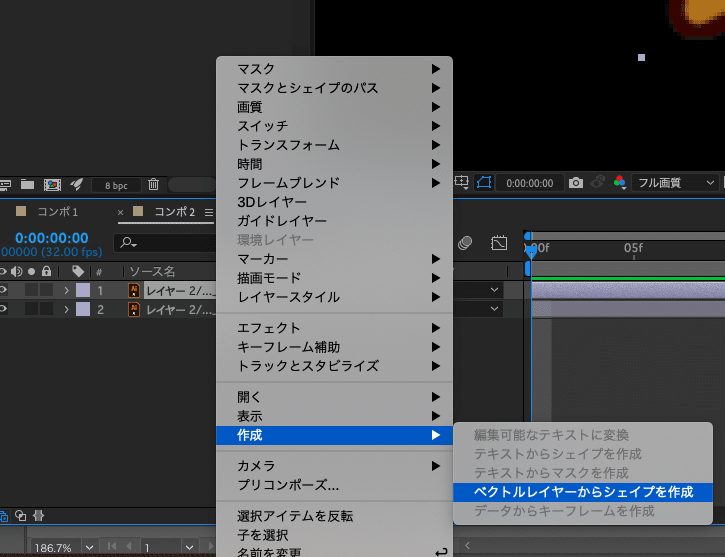Click the layer 1 duration bar in timeline
The width and height of the screenshot is (725, 557).
628,291
